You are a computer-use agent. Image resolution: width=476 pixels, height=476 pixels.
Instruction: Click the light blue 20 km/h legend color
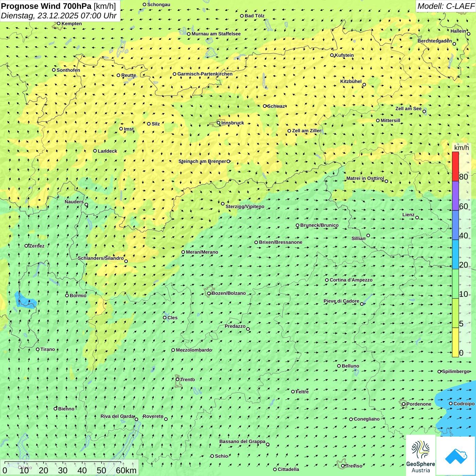click(x=455, y=255)
